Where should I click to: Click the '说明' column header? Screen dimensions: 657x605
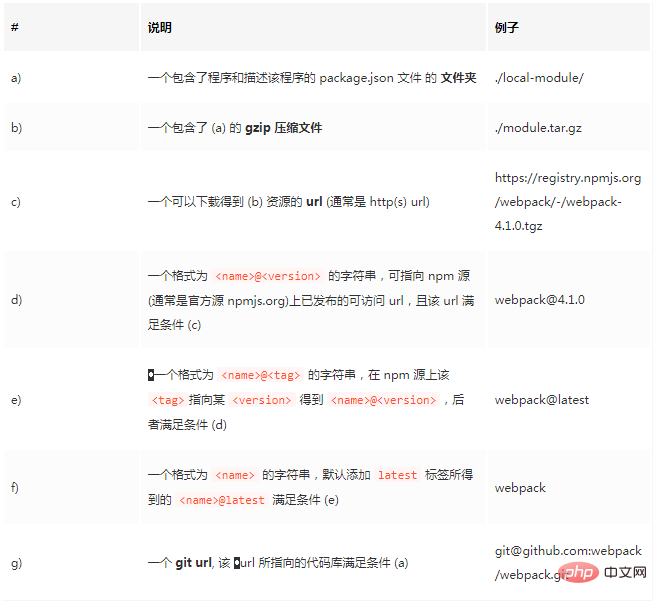point(160,28)
